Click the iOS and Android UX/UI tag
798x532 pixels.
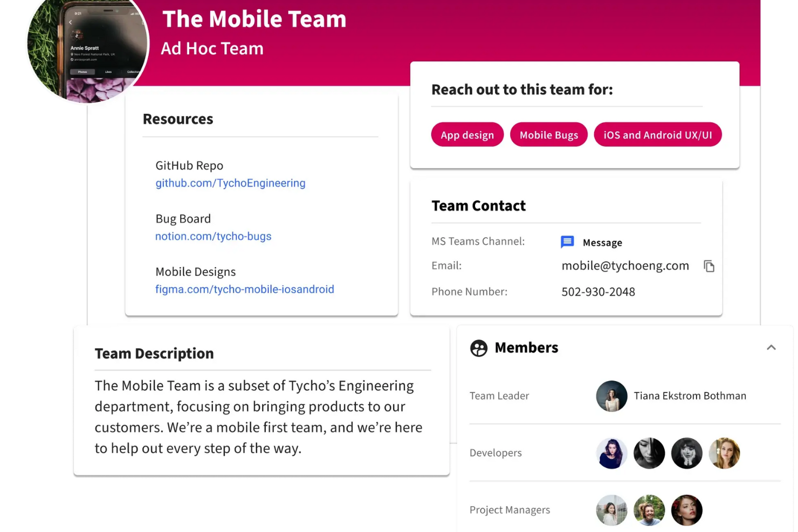click(658, 135)
